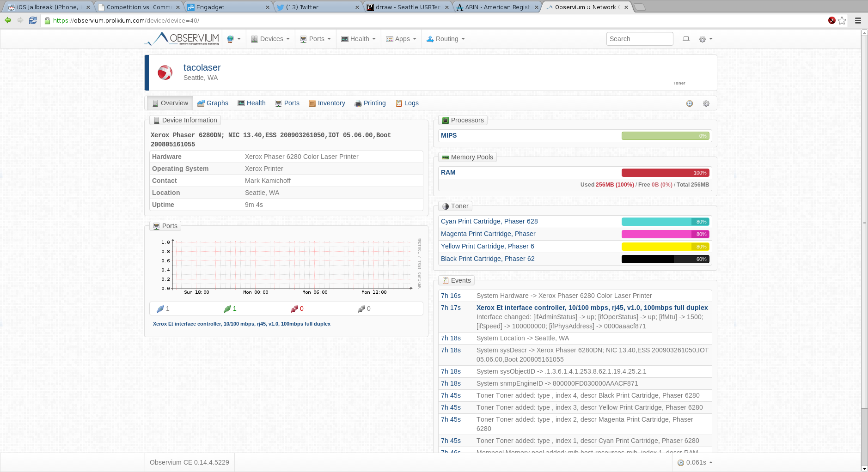This screenshot has width=868, height=472.
Task: Click the tacolaser Xerox device icon
Action: coord(165,73)
